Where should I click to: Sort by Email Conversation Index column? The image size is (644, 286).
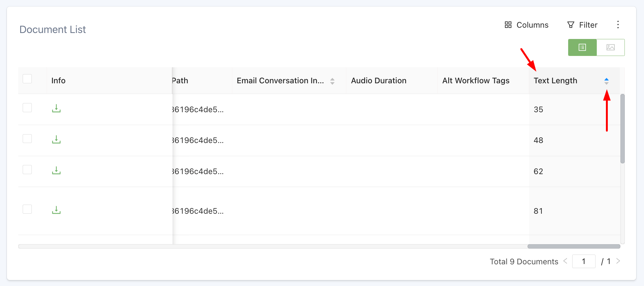(332, 81)
